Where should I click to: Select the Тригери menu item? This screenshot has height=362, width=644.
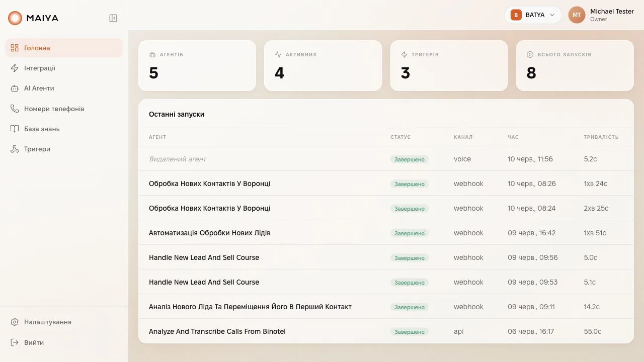click(x=64, y=149)
